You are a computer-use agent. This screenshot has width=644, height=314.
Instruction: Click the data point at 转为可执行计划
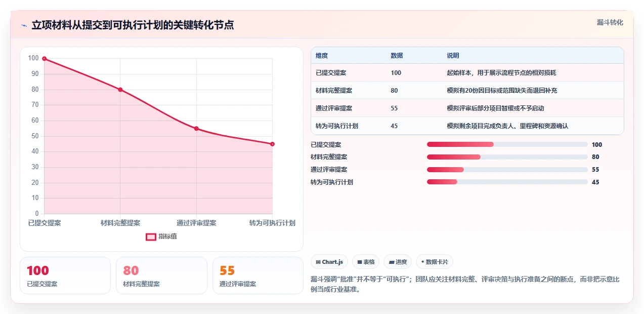coord(272,144)
